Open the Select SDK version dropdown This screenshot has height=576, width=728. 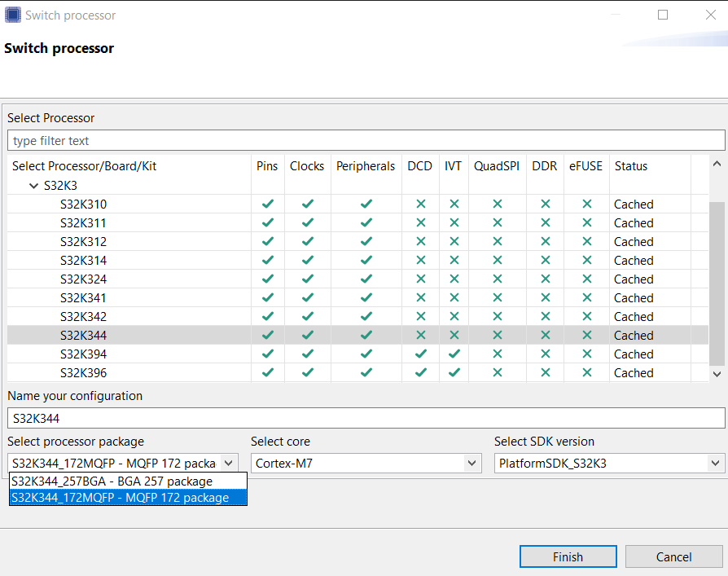point(716,464)
